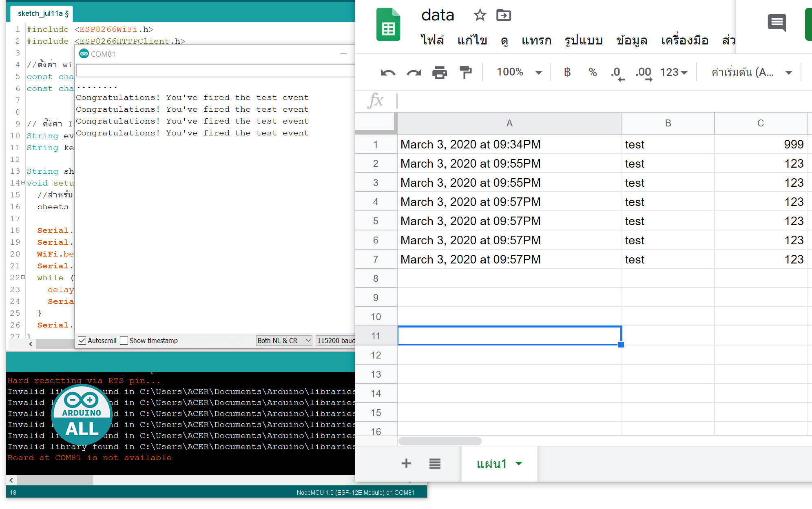The image size is (812, 509).
Task: Click code line 1 #include ESP8266WiFi.h
Action: 90,29
